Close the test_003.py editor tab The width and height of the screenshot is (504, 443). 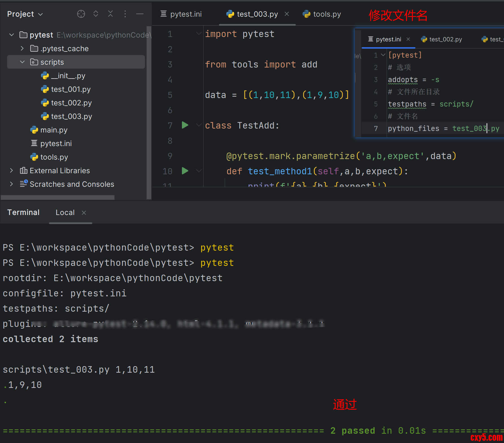tap(287, 14)
